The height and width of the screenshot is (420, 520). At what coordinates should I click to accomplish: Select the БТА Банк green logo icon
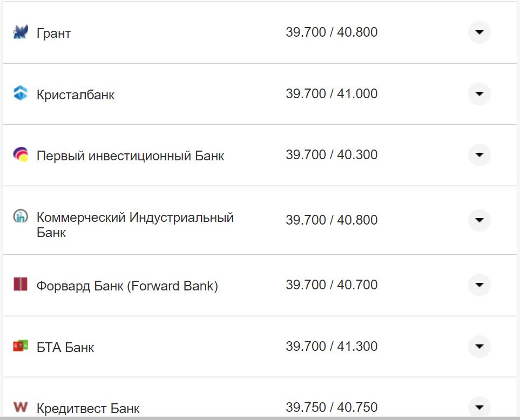[19, 347]
